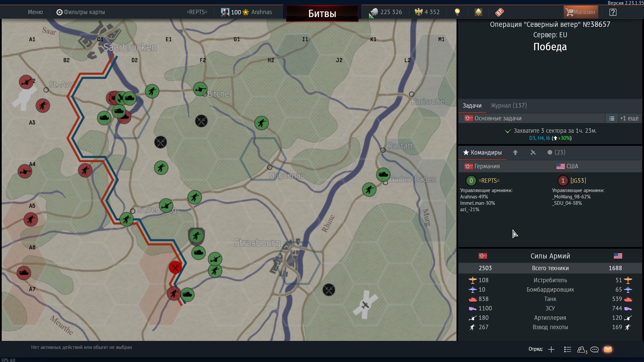Expand the +1 more tasks
644x362 pixels.
click(x=629, y=118)
